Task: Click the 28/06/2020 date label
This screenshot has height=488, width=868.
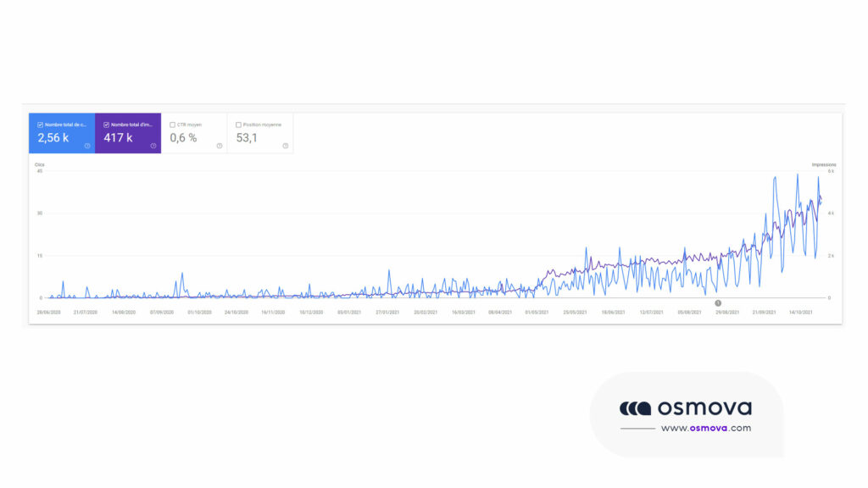Action: coord(47,310)
